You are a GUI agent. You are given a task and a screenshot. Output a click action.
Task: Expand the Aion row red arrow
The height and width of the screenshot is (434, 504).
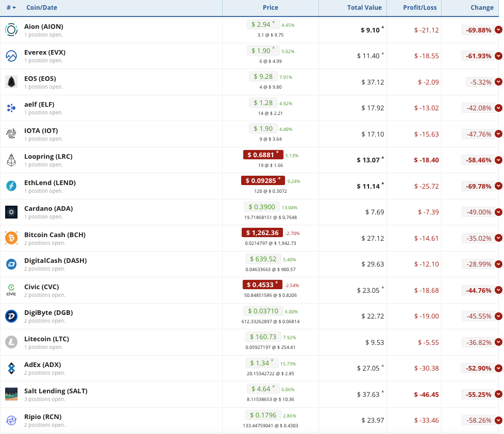click(x=498, y=30)
